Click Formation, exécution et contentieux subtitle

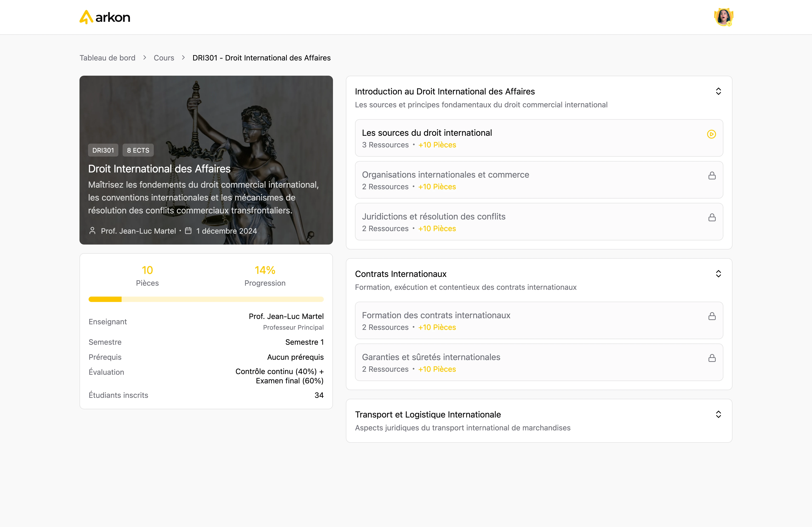pos(466,287)
